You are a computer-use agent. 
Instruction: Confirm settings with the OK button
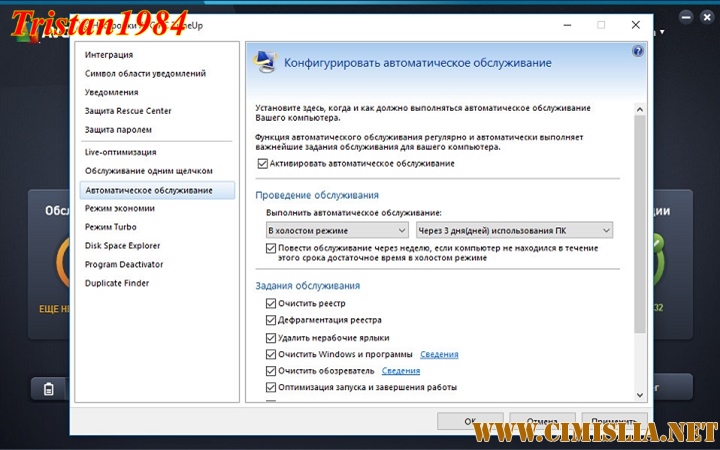(470, 421)
